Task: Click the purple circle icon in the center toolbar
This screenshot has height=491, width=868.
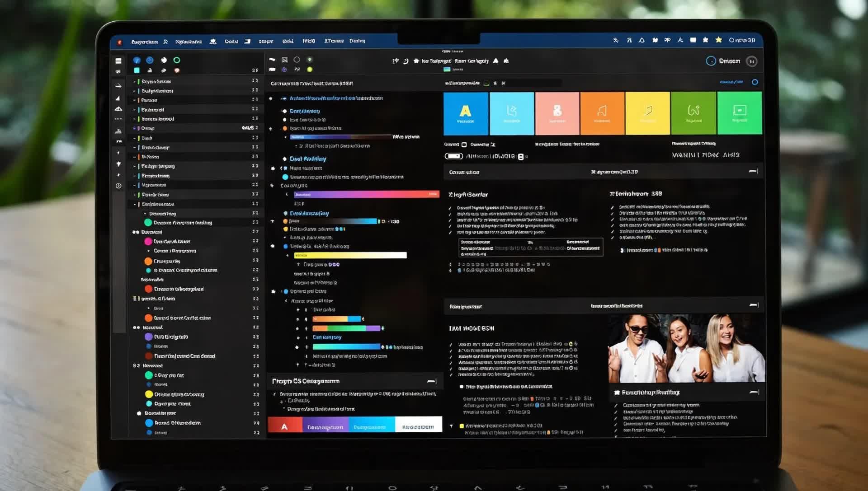Action: pos(284,70)
